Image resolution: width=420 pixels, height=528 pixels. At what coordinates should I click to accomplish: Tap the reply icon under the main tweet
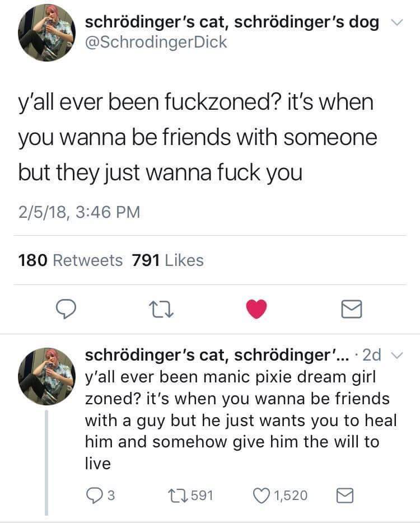[x=66, y=309]
